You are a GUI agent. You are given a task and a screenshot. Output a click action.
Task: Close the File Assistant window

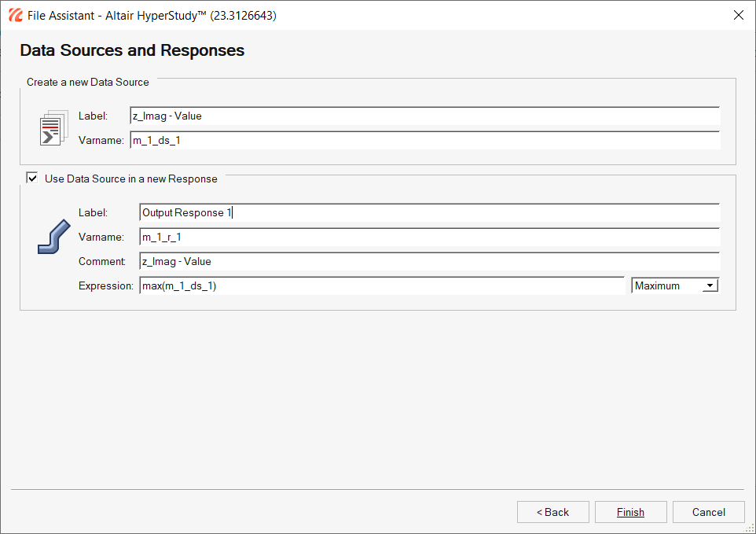739,16
